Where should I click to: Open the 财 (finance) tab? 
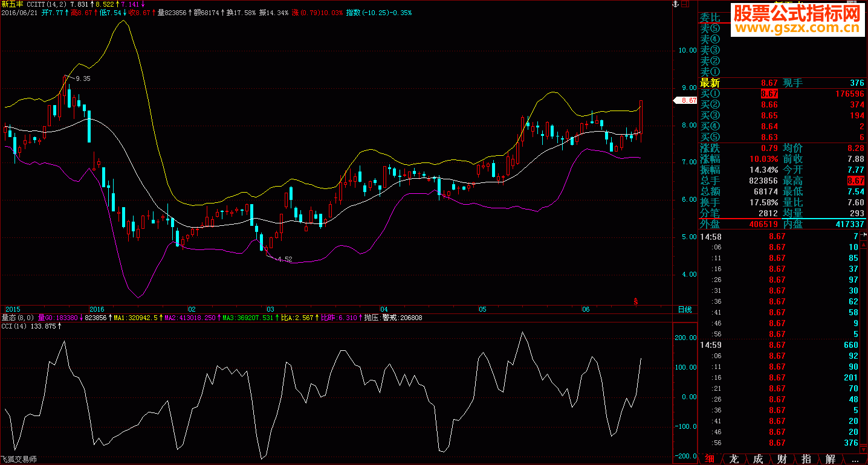[x=782, y=459]
